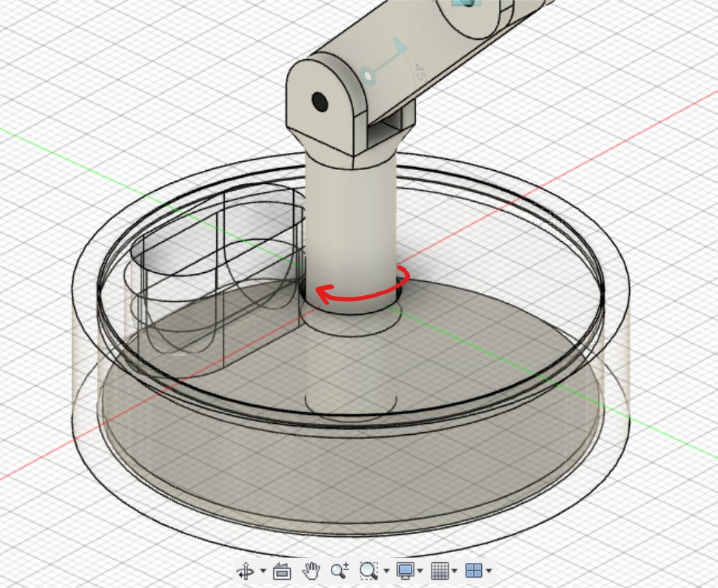Open Display Settings monitor icon
The image size is (718, 588).
click(405, 571)
